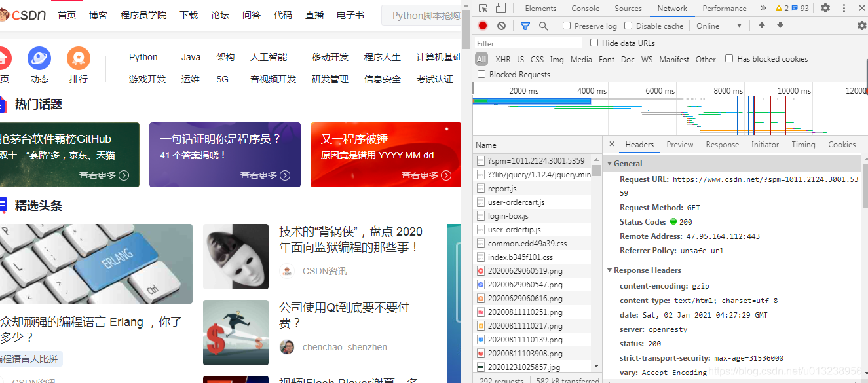
Task: Stop recording network log
Action: pyautogui.click(x=483, y=26)
